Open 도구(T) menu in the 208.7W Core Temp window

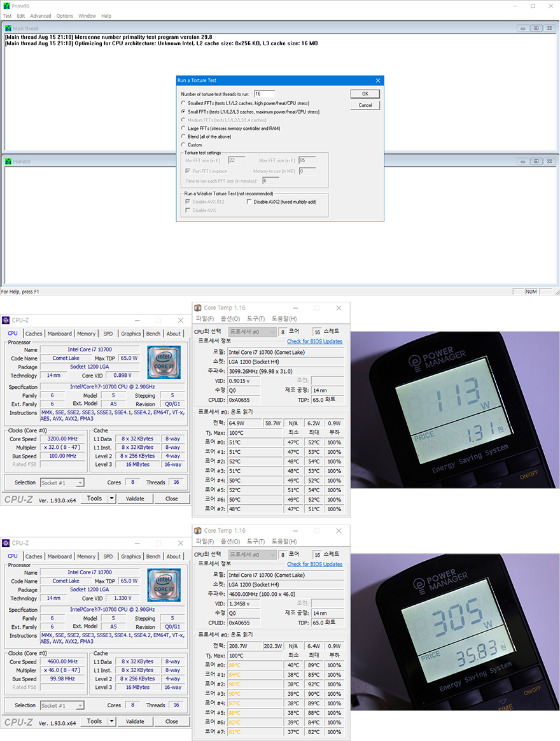pyautogui.click(x=256, y=542)
